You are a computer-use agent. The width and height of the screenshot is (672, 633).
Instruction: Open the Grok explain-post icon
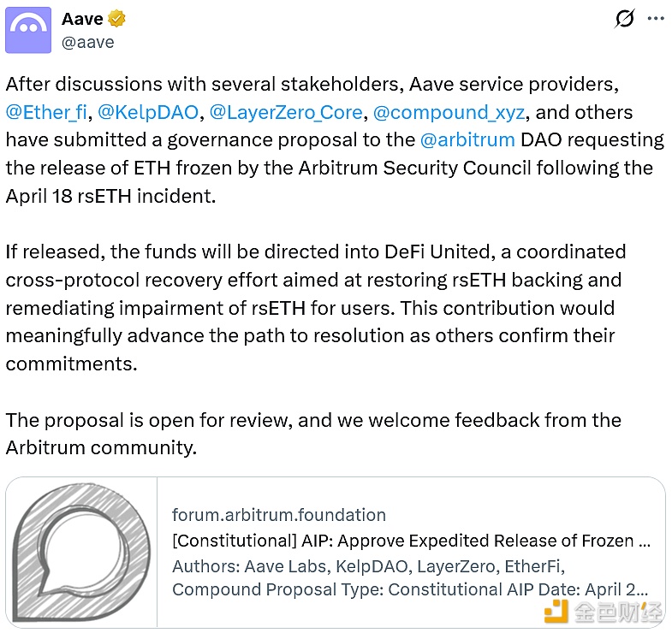(625, 18)
